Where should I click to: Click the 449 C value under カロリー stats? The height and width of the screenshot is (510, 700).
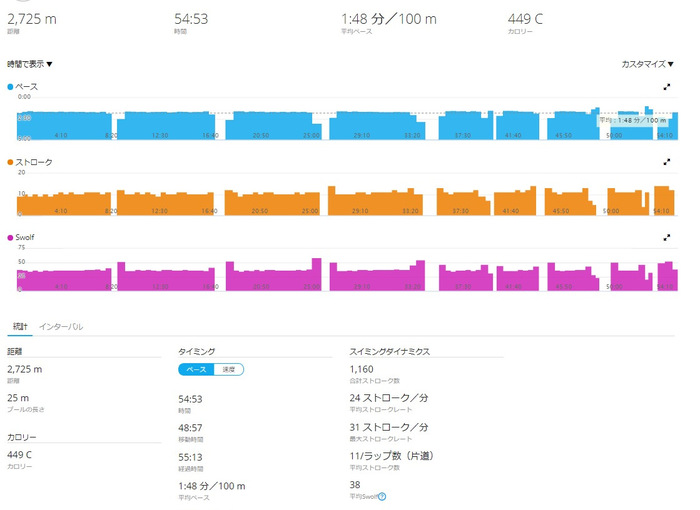(19, 455)
